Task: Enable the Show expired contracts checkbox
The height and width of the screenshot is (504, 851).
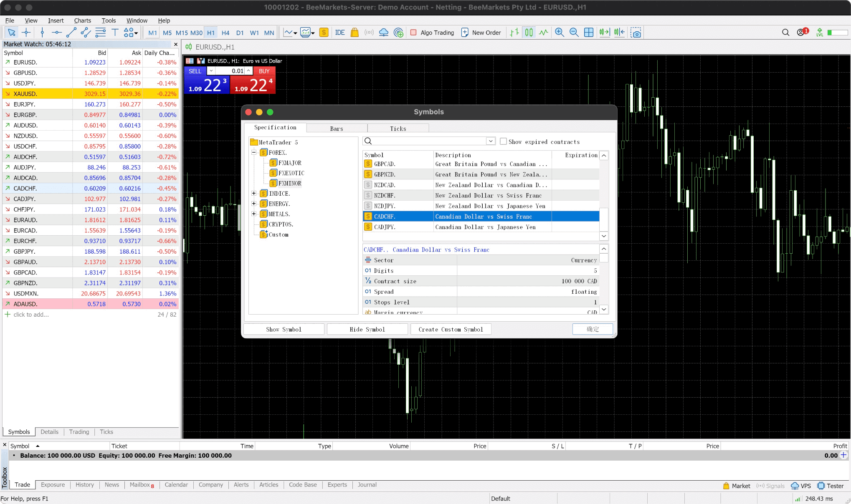Action: point(504,141)
